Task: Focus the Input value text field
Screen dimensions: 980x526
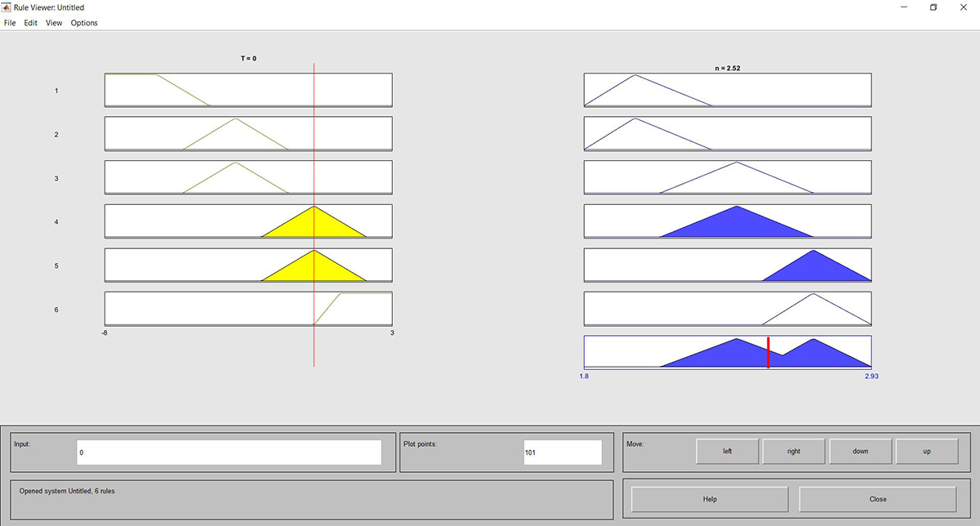Action: coord(229,452)
